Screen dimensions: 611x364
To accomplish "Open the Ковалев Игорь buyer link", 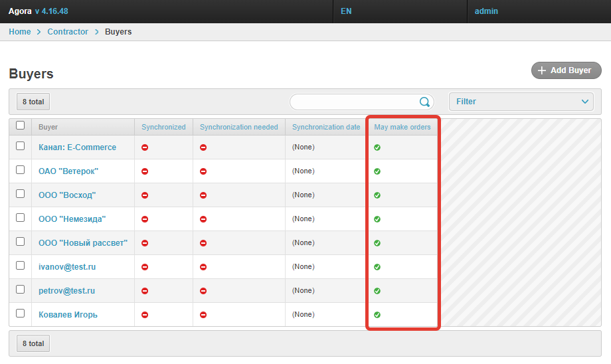I will point(68,315).
